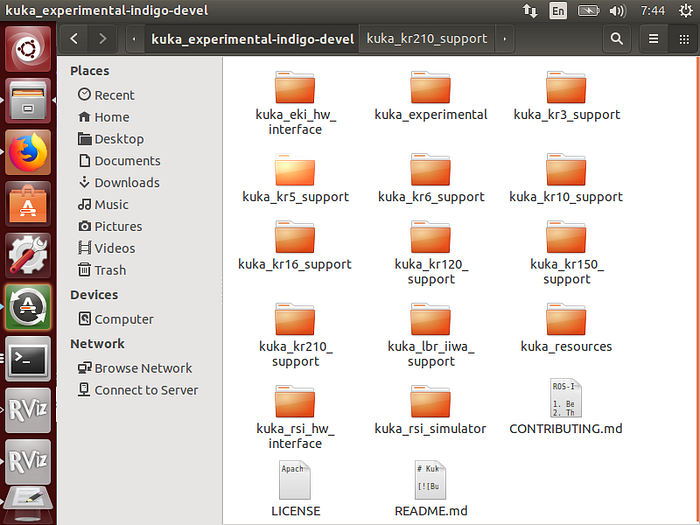Select the kuka_kr210_support folder icon

click(295, 319)
